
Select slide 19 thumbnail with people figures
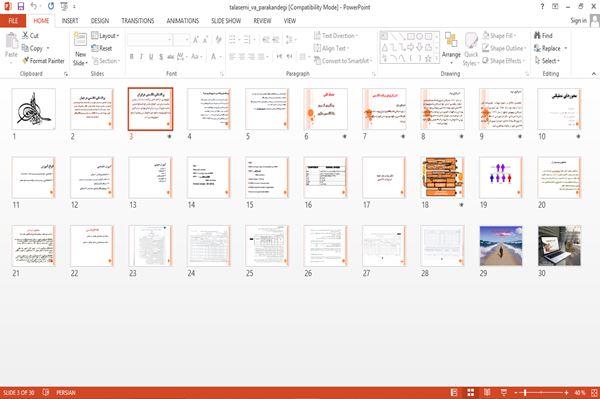click(x=501, y=178)
